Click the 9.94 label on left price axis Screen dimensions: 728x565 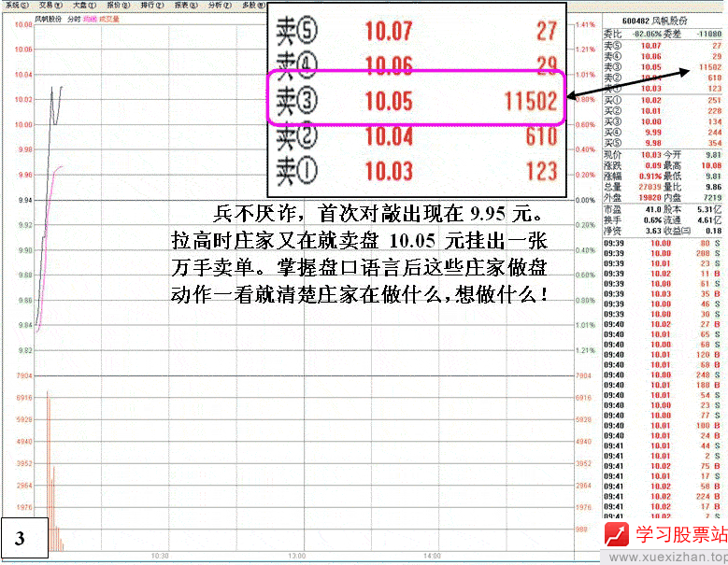pos(25,200)
